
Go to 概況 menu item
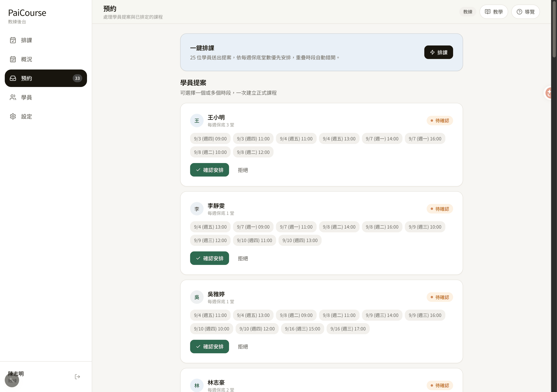tap(46, 59)
